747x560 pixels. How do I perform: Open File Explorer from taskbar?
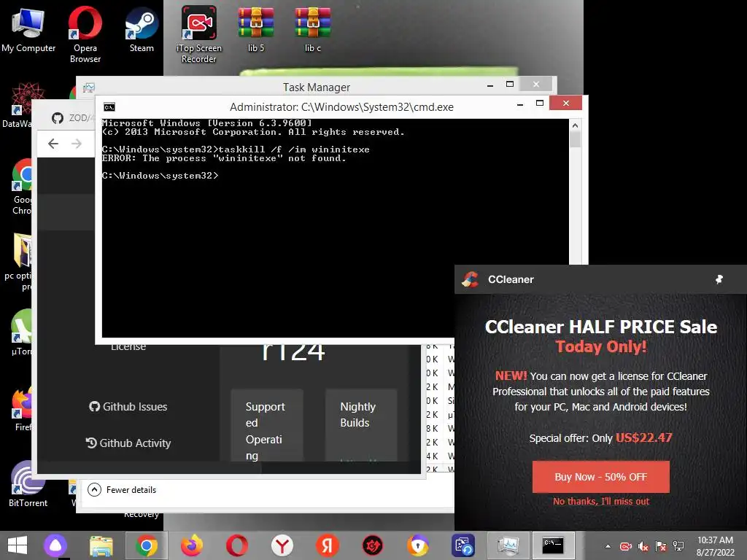pyautogui.click(x=101, y=545)
